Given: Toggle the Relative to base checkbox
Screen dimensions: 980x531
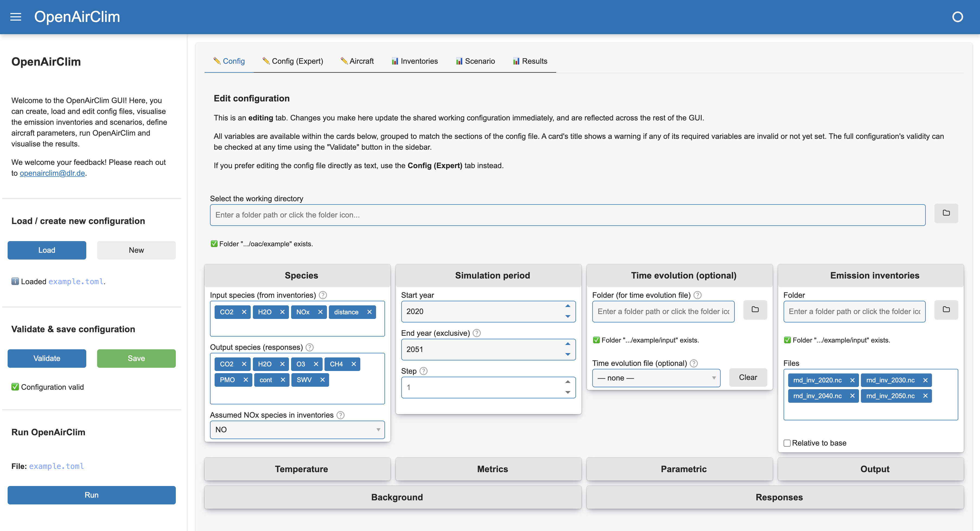Looking at the screenshot, I should point(787,443).
